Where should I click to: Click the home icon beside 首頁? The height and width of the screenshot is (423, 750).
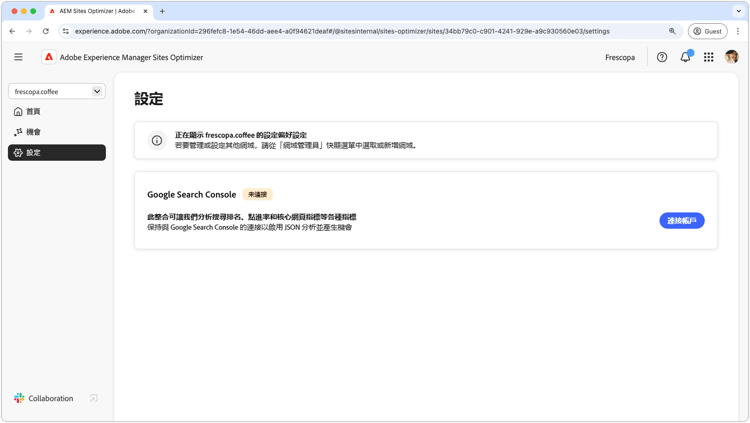coord(18,111)
